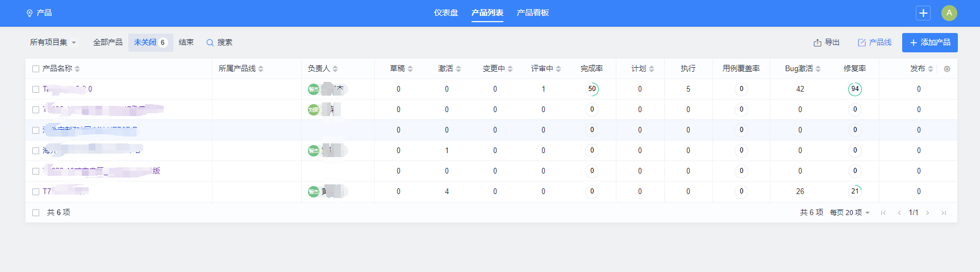Switch to the 仪表盘 tab
The width and height of the screenshot is (980, 272).
pos(446,13)
